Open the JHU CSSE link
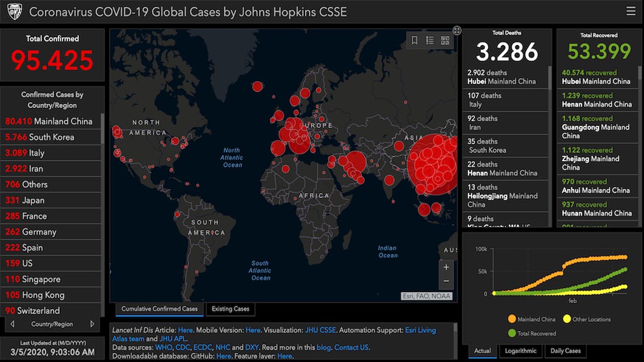The image size is (644, 362). coord(320,330)
